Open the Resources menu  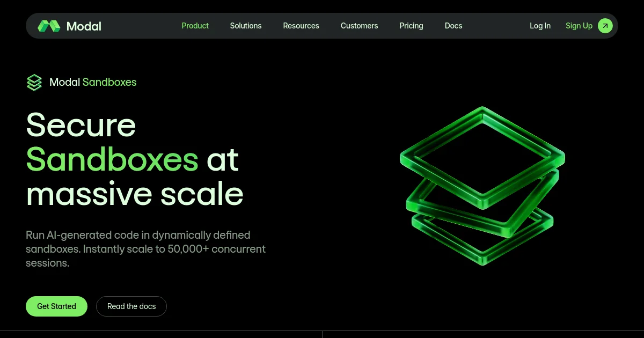301,26
